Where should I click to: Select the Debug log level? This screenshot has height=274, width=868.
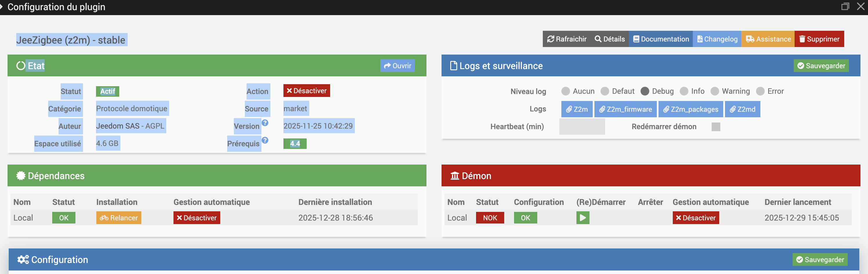click(x=645, y=91)
